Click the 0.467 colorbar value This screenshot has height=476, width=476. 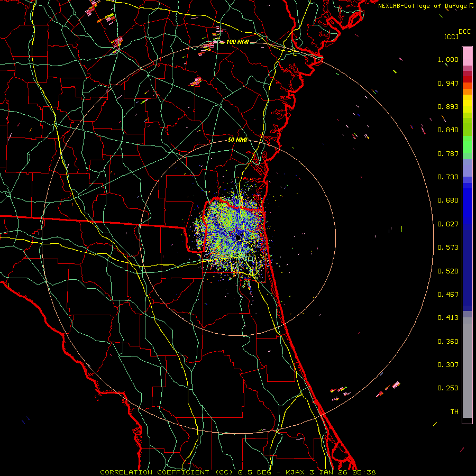click(448, 295)
